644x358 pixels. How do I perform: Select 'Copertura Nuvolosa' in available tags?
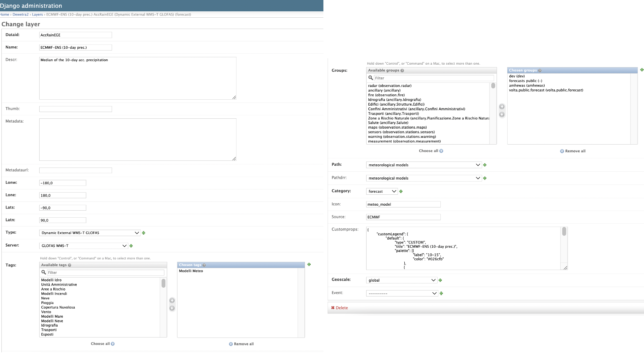(x=58, y=307)
